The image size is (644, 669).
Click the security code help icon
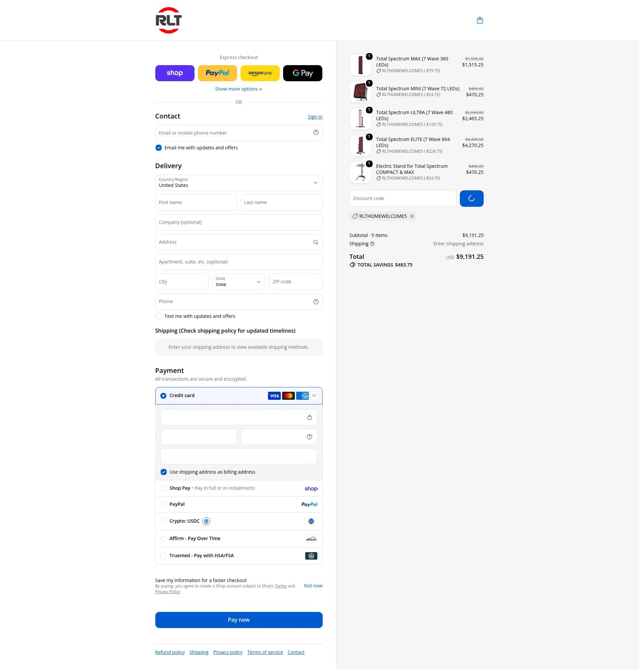[309, 437]
